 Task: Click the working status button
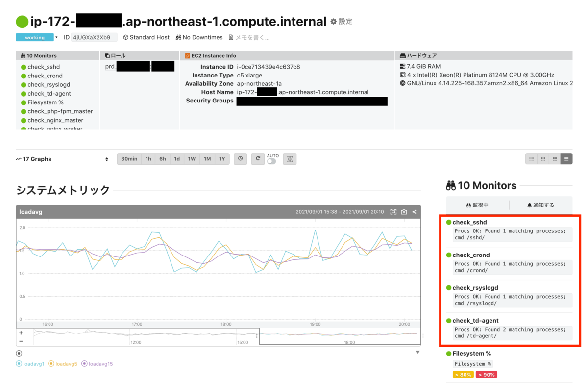[x=35, y=37]
